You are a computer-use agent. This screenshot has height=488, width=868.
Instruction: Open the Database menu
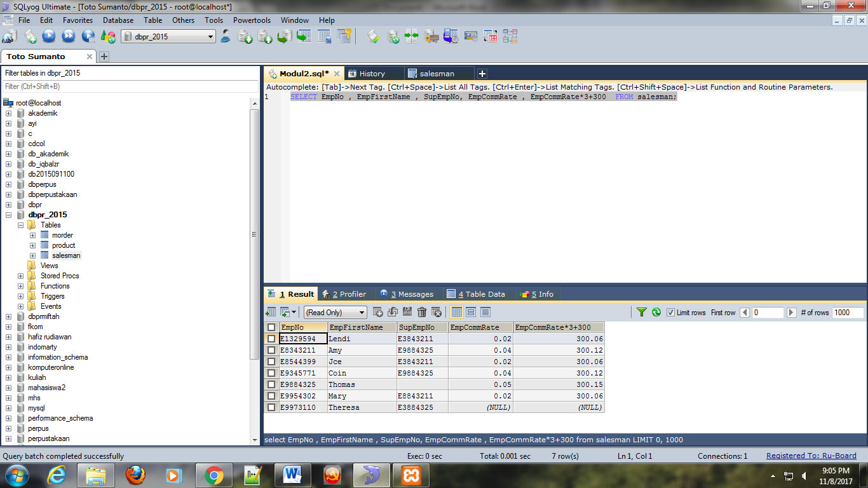click(118, 20)
